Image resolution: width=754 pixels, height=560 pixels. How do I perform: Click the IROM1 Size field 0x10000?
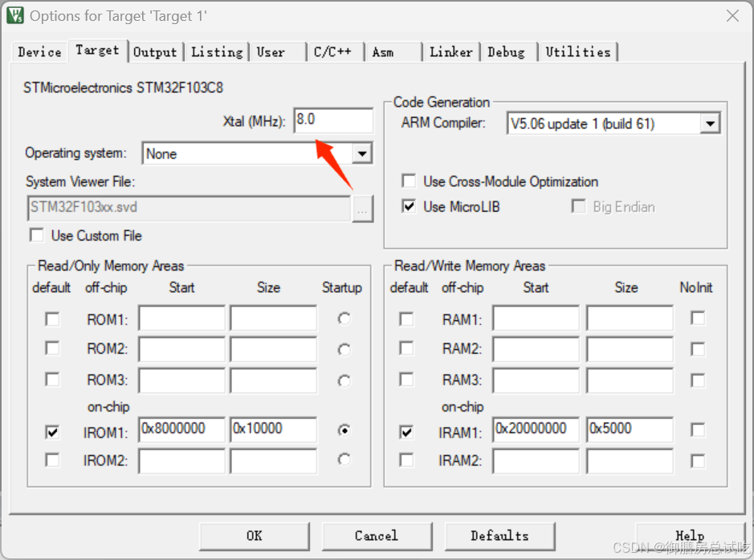273,429
